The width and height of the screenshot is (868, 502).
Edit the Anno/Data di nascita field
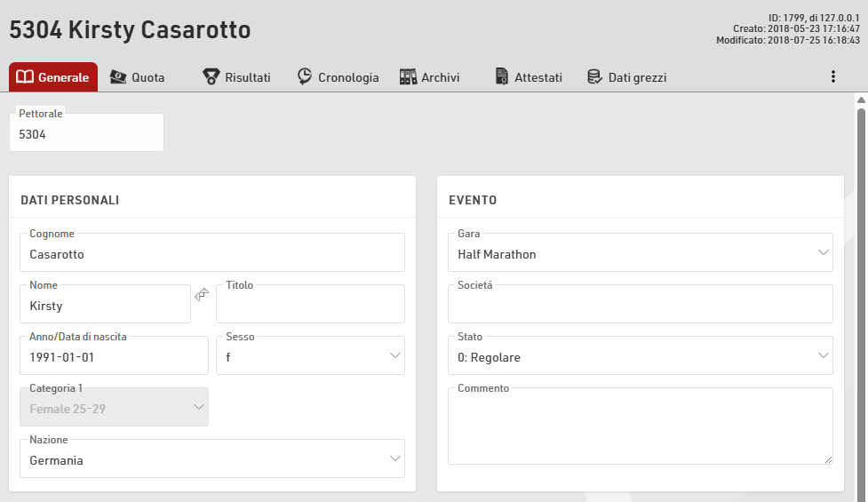pos(114,357)
